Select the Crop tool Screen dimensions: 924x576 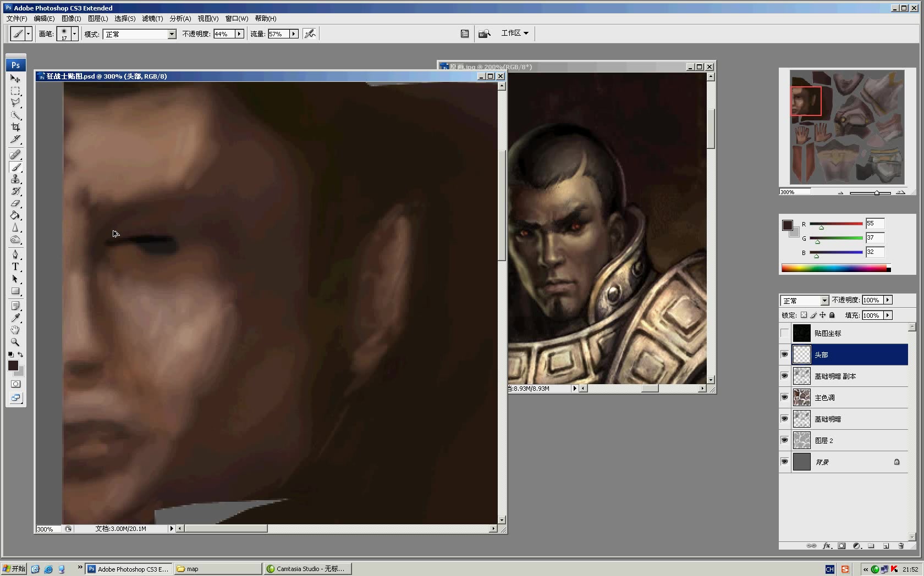point(15,127)
